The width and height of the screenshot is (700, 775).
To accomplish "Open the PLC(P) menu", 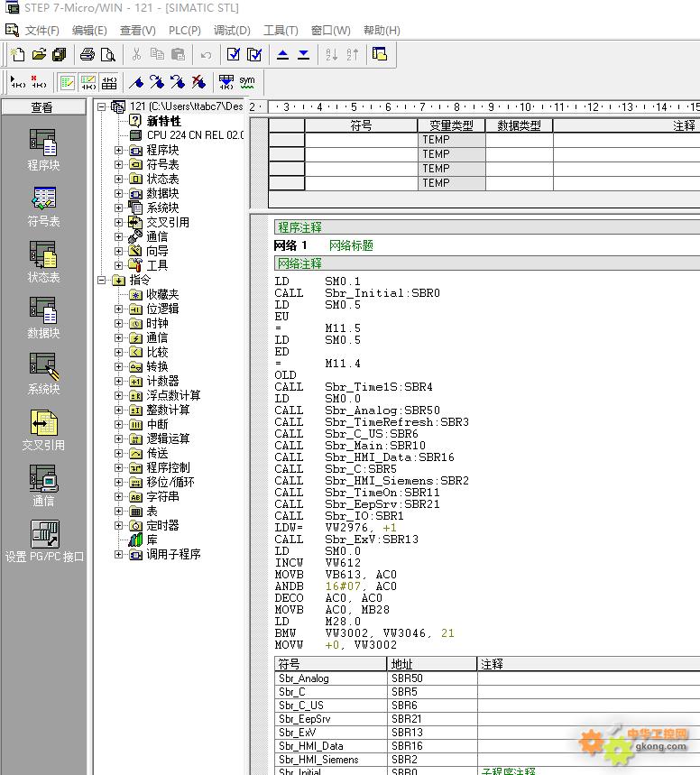I will 185,31.
